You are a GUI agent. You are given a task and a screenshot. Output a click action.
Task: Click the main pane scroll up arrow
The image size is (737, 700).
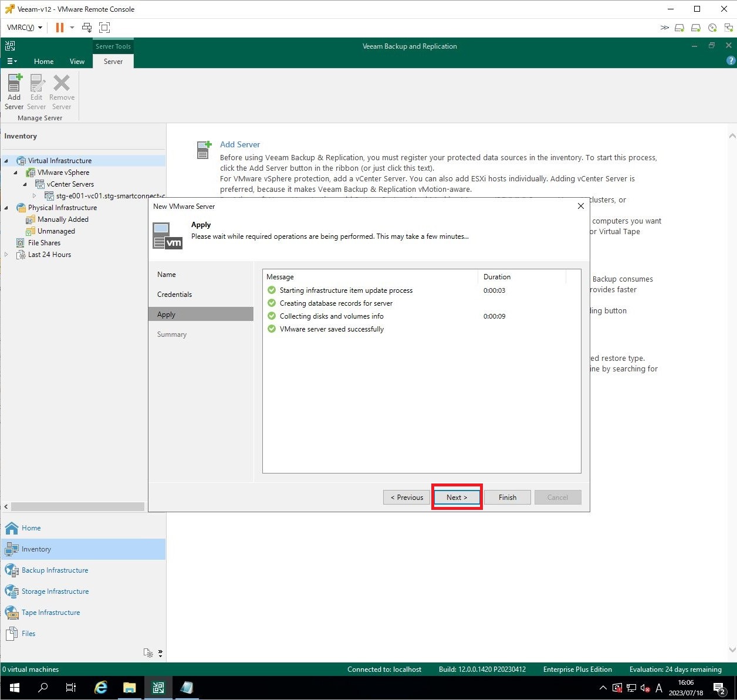click(x=732, y=136)
